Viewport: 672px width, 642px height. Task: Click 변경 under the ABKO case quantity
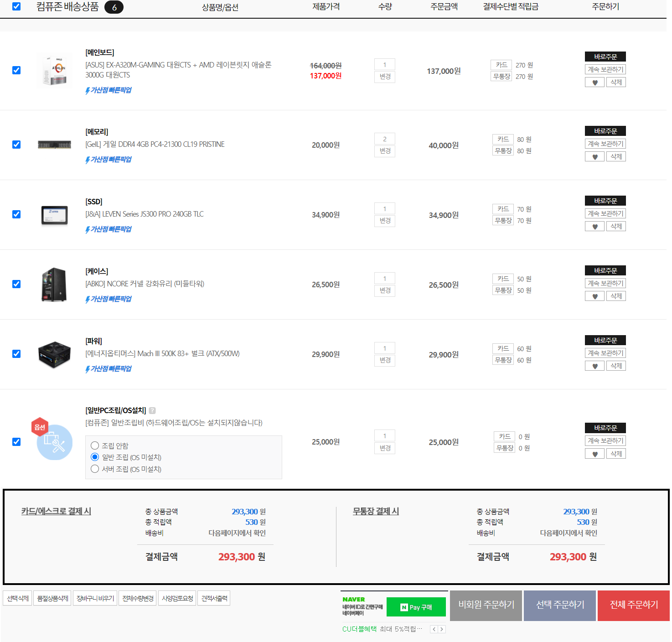click(x=385, y=290)
